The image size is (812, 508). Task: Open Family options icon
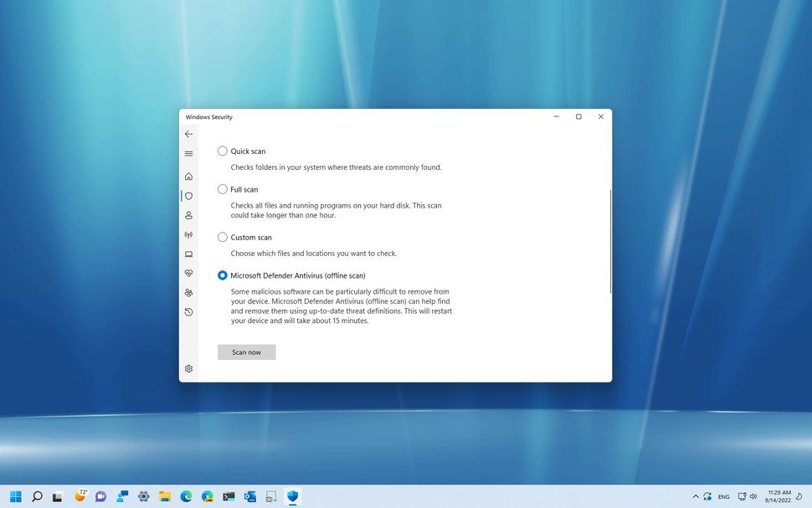click(x=188, y=293)
